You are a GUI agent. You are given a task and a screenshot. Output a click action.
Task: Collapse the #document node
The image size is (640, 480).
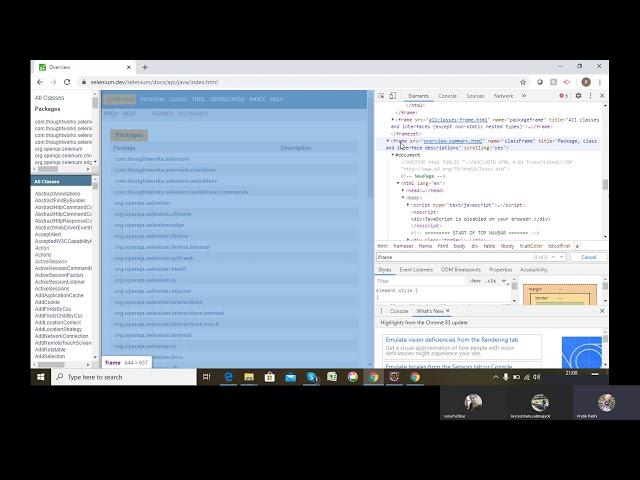pos(393,155)
